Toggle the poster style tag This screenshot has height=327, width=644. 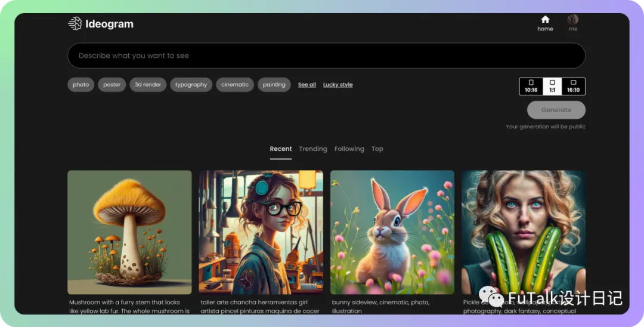tap(112, 85)
